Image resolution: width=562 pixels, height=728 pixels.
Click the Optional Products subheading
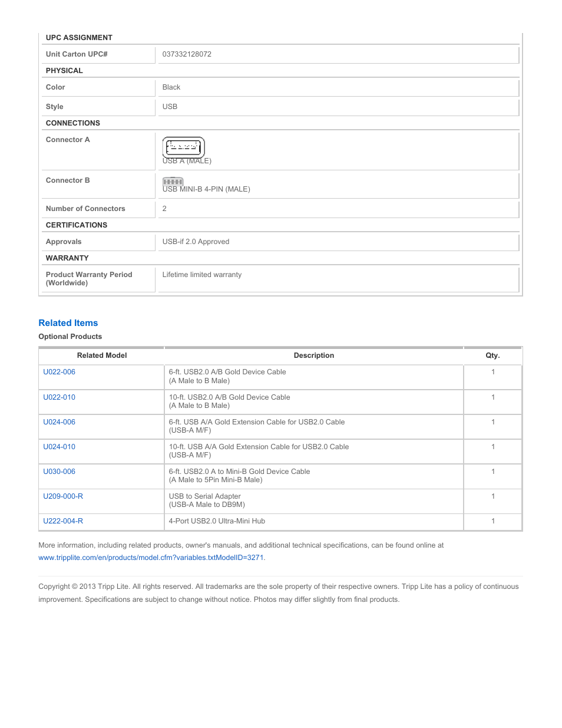click(70, 337)
